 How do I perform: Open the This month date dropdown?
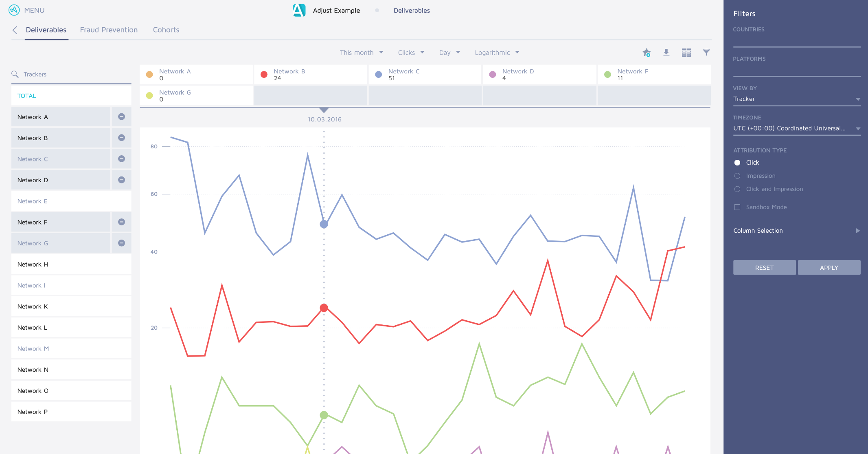pyautogui.click(x=361, y=53)
